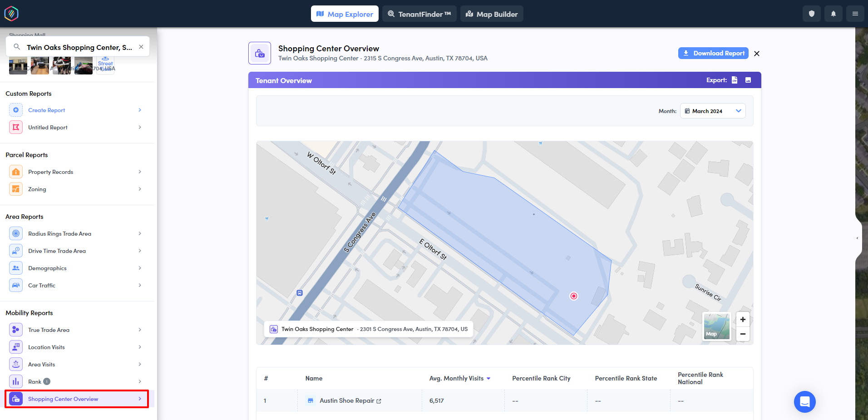Click the Property Records house icon

coord(16,172)
